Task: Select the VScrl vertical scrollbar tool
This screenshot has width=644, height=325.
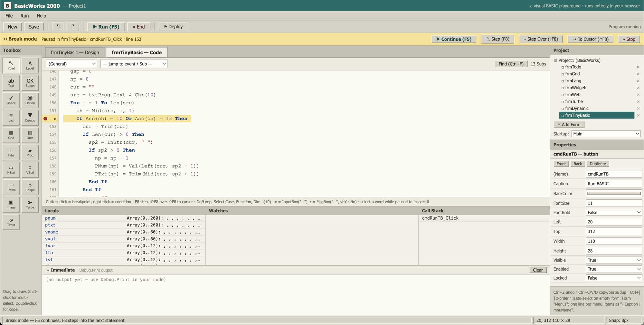Action: point(30,170)
